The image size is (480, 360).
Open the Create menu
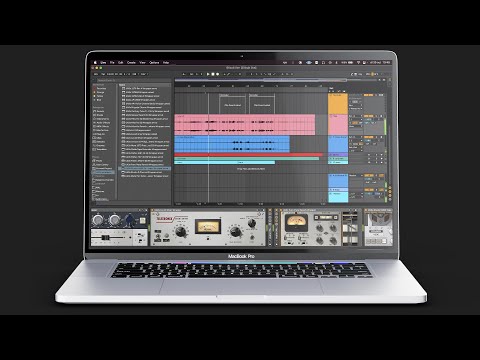[131, 62]
